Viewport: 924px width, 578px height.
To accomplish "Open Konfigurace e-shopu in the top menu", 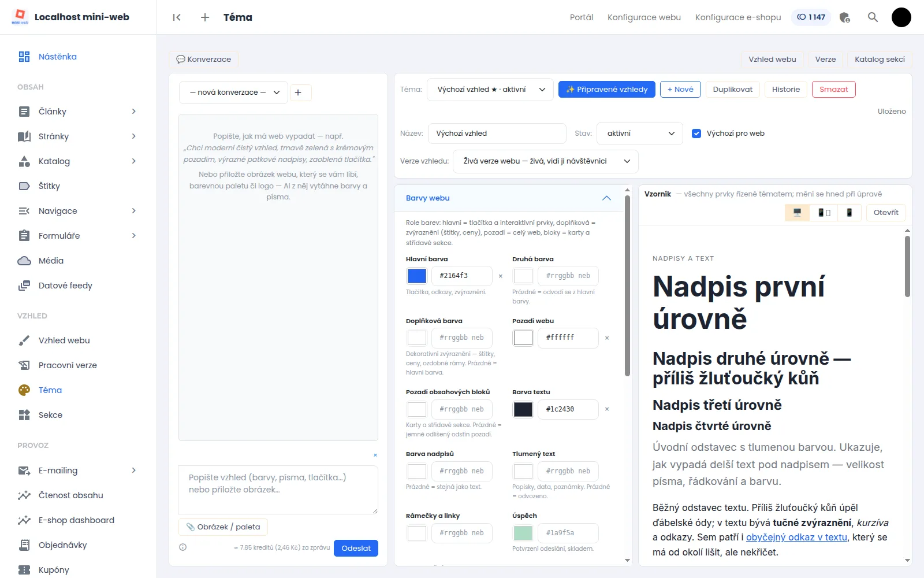I will pos(738,17).
